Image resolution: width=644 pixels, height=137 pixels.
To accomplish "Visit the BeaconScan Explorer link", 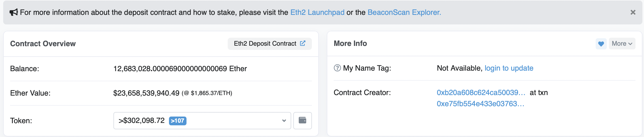I will click(404, 12).
